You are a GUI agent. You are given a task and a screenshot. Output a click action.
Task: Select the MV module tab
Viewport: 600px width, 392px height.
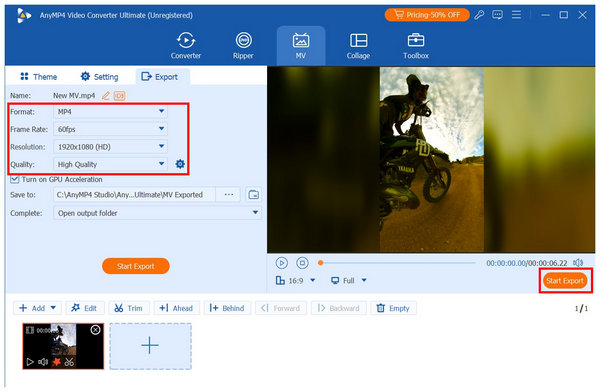pos(301,46)
